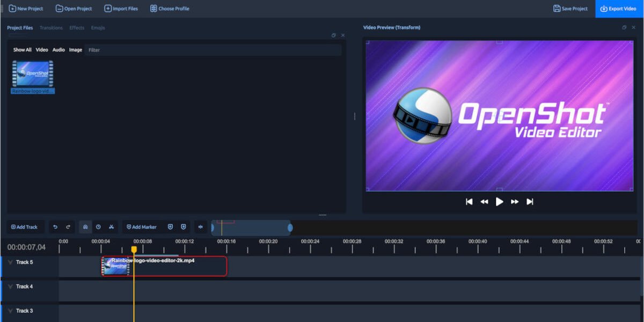The width and height of the screenshot is (644, 322).
Task: Switch to the Transitions tab
Action: tap(51, 28)
